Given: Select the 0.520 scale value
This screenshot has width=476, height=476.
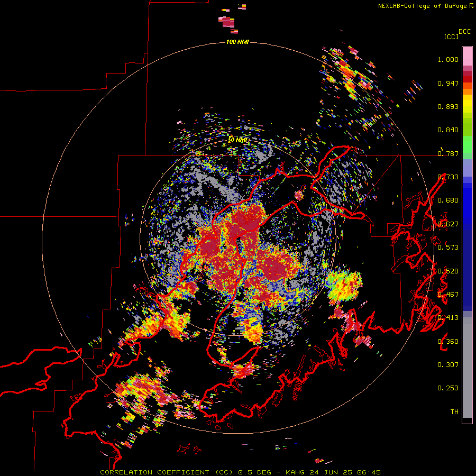Looking at the screenshot, I should tap(448, 271).
